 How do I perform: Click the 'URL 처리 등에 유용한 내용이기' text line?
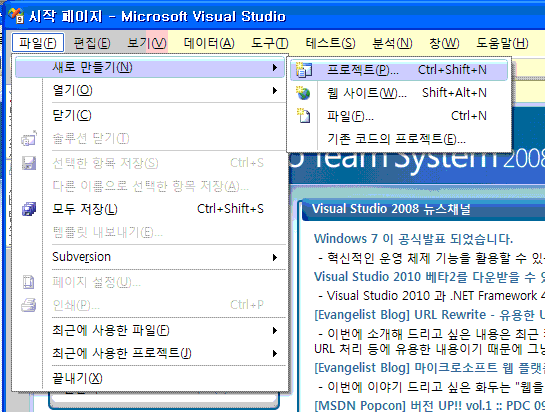pos(429,349)
